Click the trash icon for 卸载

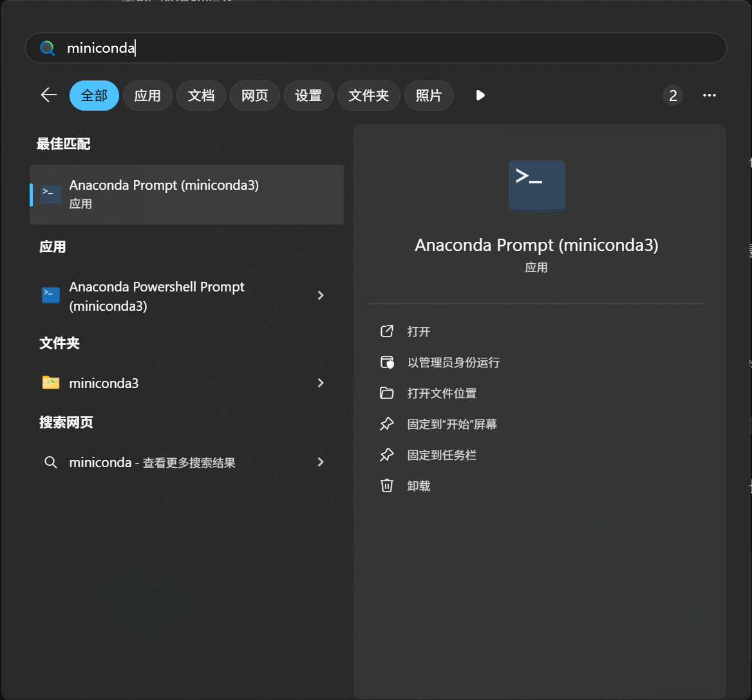coord(386,486)
